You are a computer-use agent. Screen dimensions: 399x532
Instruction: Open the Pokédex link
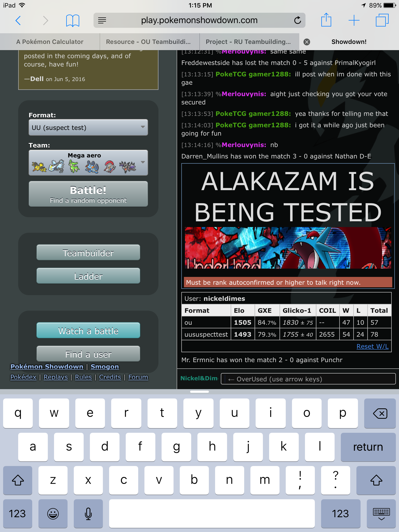23,377
